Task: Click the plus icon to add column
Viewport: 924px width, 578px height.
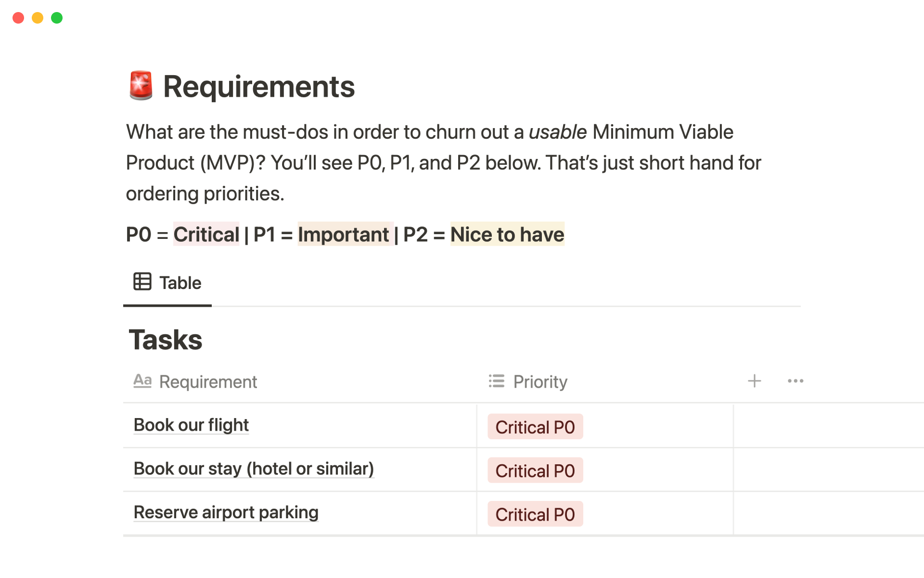Action: 754,381
